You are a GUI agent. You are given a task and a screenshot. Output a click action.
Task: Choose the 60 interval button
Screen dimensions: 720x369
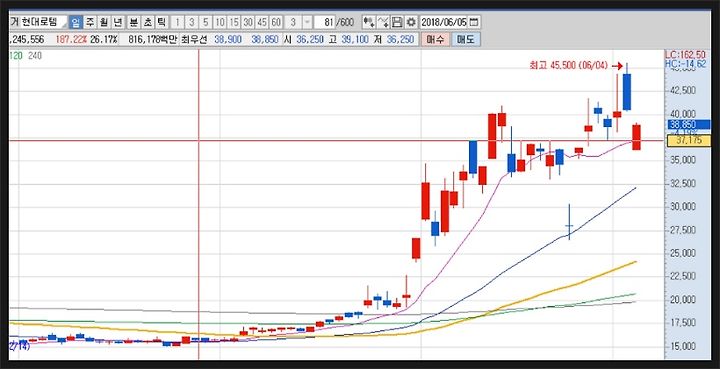pyautogui.click(x=276, y=22)
